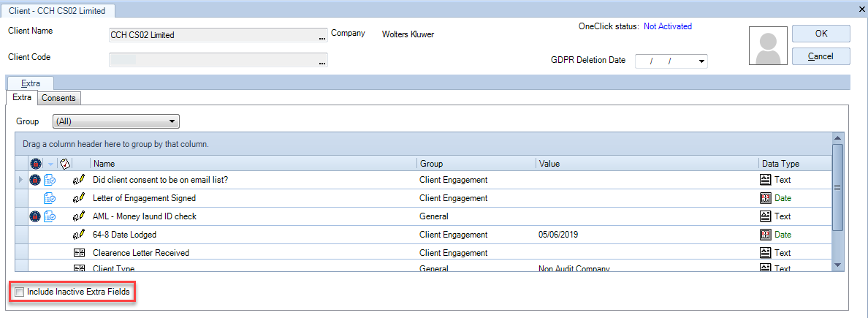Click the Cancel button
The height and width of the screenshot is (318, 868).
(x=821, y=56)
